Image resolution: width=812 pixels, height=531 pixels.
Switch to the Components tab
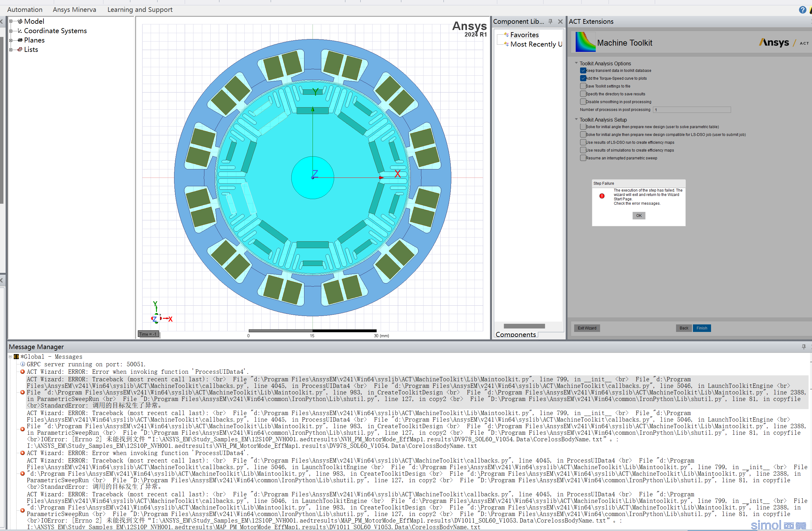point(515,334)
